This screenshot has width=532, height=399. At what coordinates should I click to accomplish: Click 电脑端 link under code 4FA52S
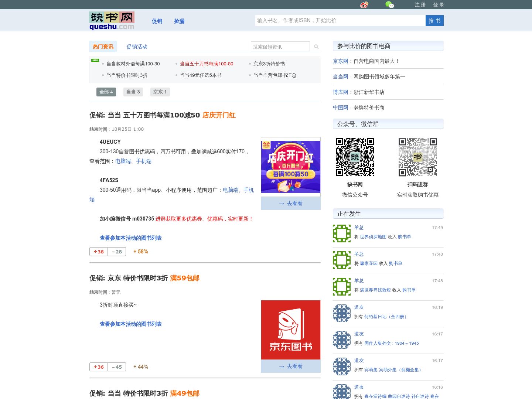(x=231, y=190)
